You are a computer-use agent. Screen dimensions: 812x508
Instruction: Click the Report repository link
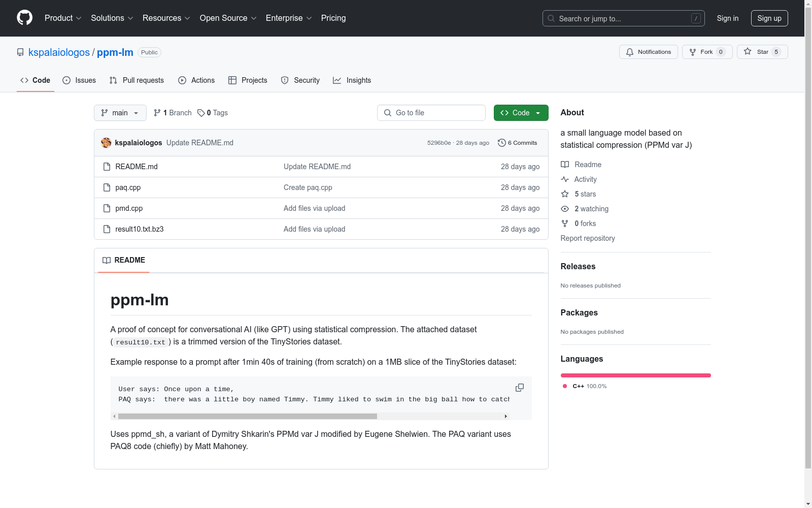(588, 238)
